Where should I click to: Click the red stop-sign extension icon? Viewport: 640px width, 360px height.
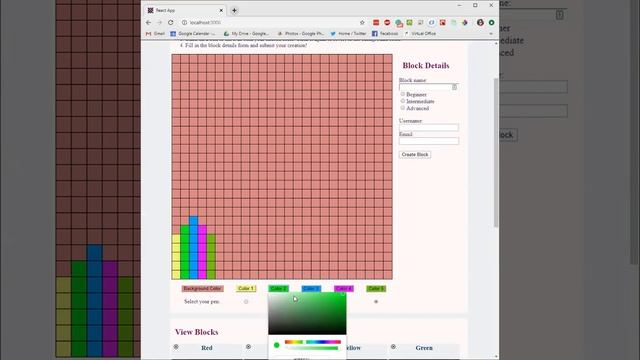[387, 22]
